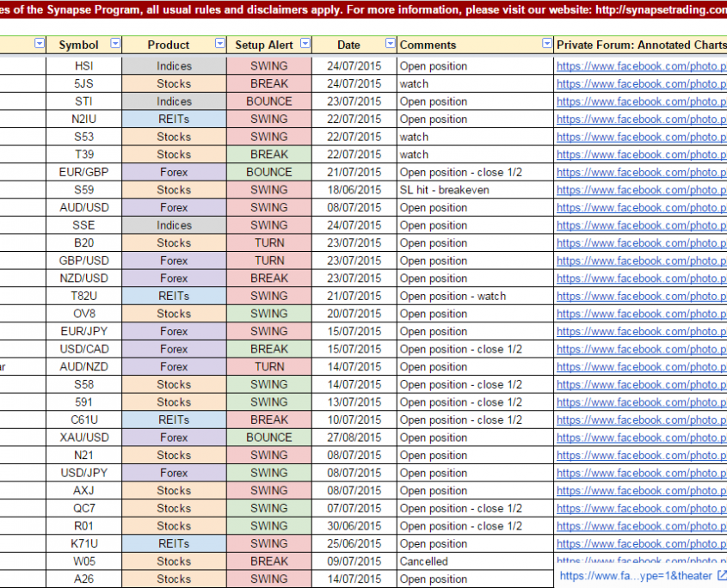The image size is (727, 588).
Task: Open the Setup Alert column filter dropdown
Action: pyautogui.click(x=304, y=44)
